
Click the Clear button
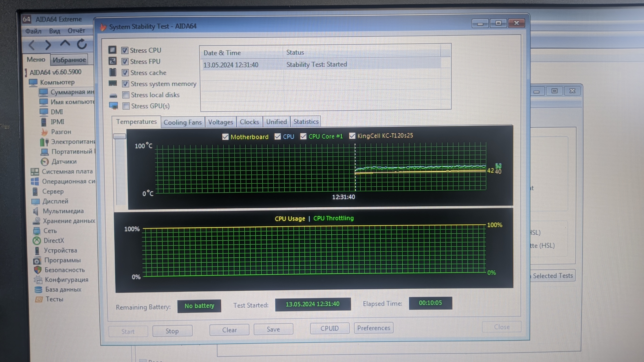(229, 330)
